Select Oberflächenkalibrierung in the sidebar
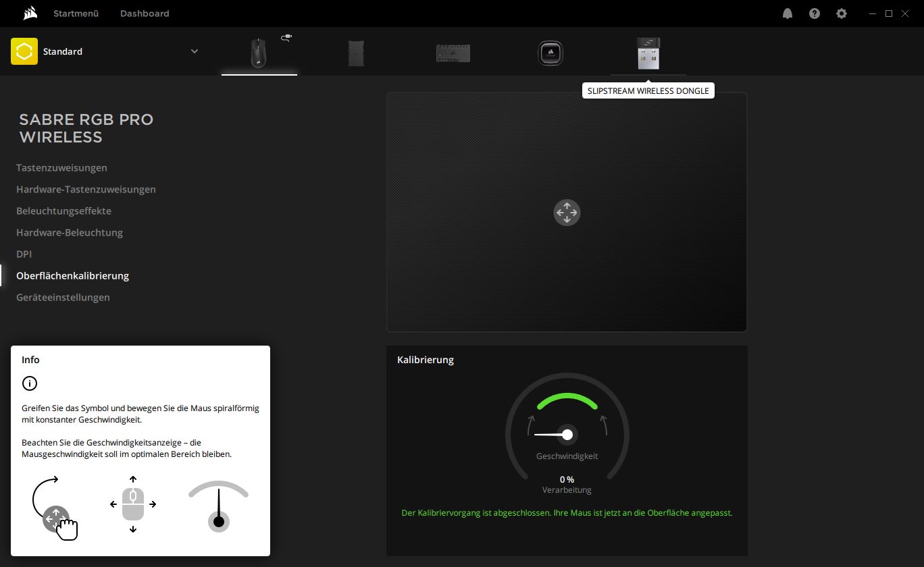 [72, 275]
